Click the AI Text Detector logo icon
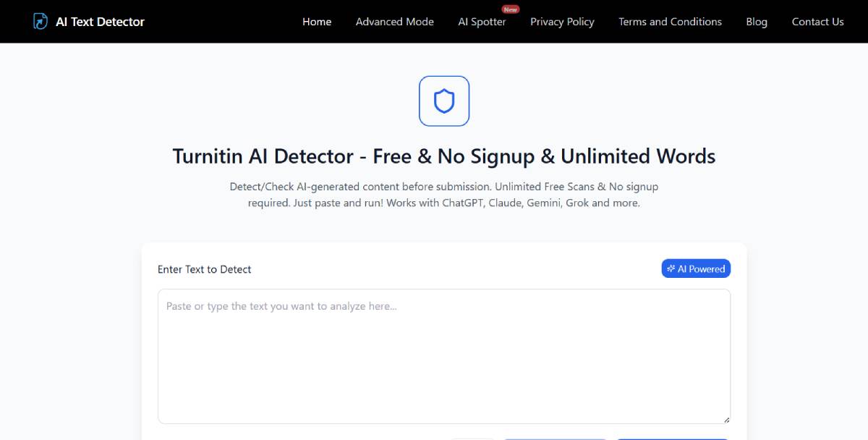 tap(41, 21)
